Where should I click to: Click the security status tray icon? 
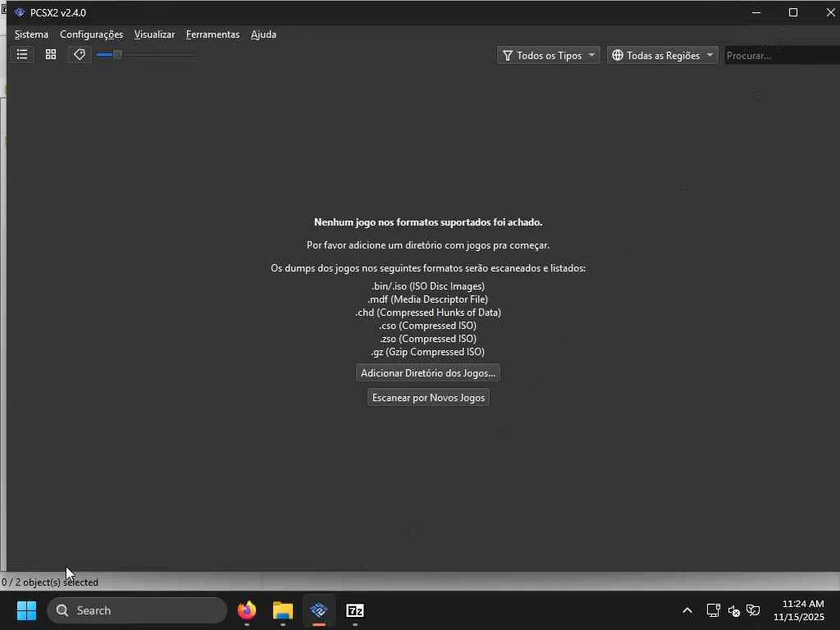tap(753, 610)
